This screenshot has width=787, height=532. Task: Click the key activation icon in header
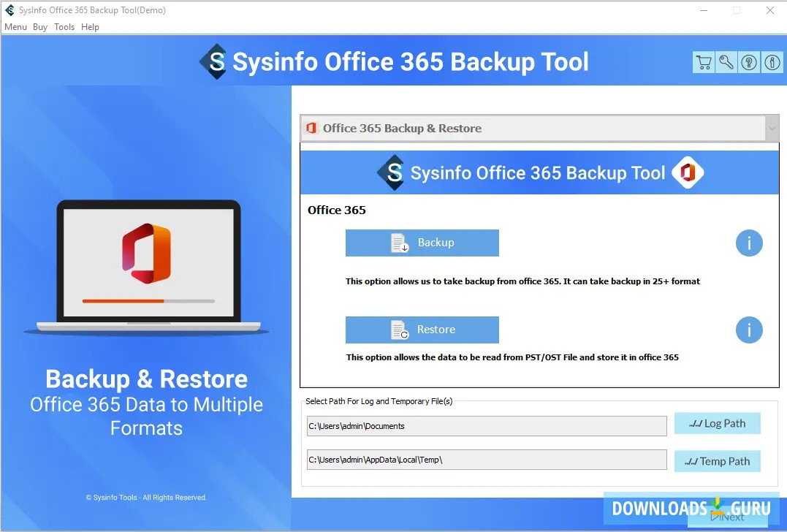click(726, 63)
